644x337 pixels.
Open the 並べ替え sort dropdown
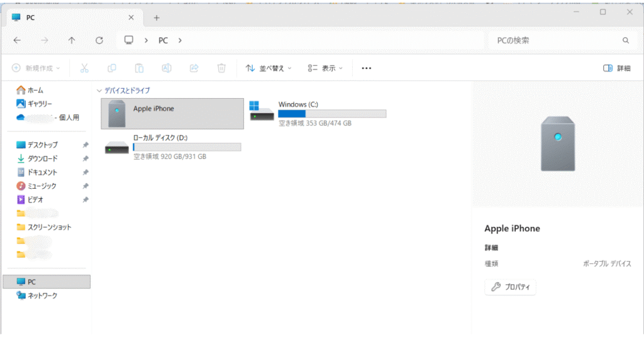click(269, 68)
